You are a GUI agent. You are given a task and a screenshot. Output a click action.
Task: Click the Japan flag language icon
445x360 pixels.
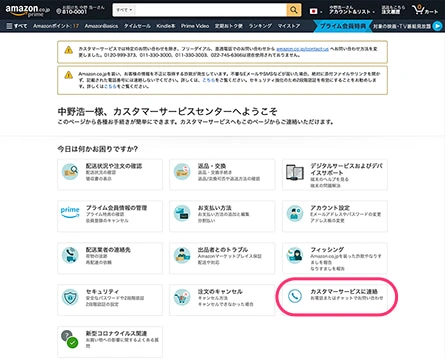[313, 11]
